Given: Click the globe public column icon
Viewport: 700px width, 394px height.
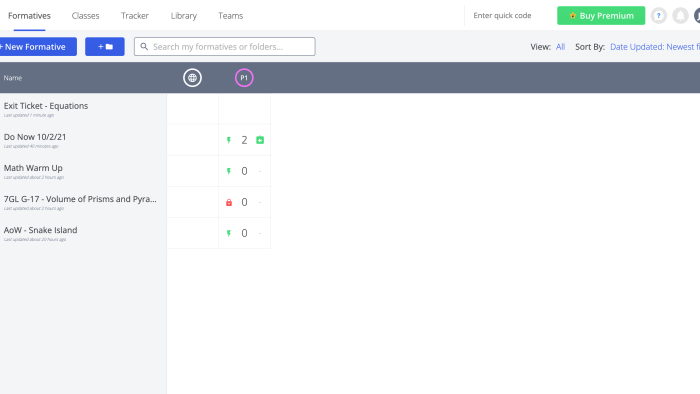Looking at the screenshot, I should (x=192, y=78).
